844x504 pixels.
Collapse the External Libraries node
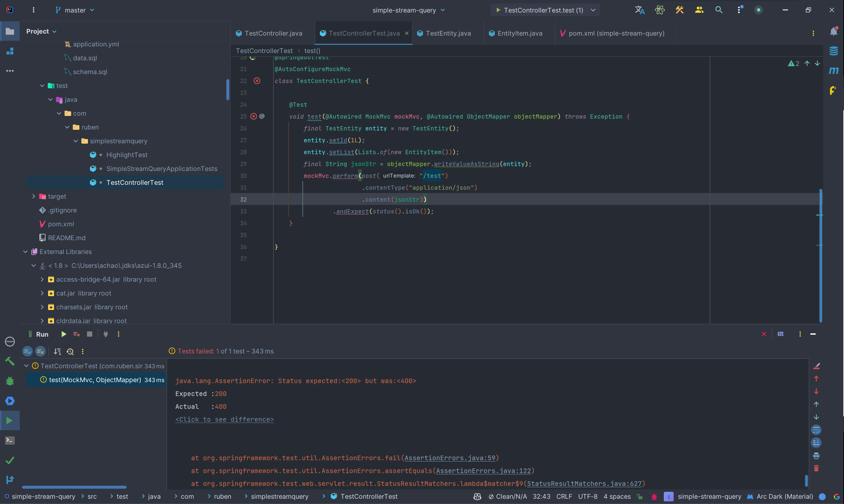25,252
